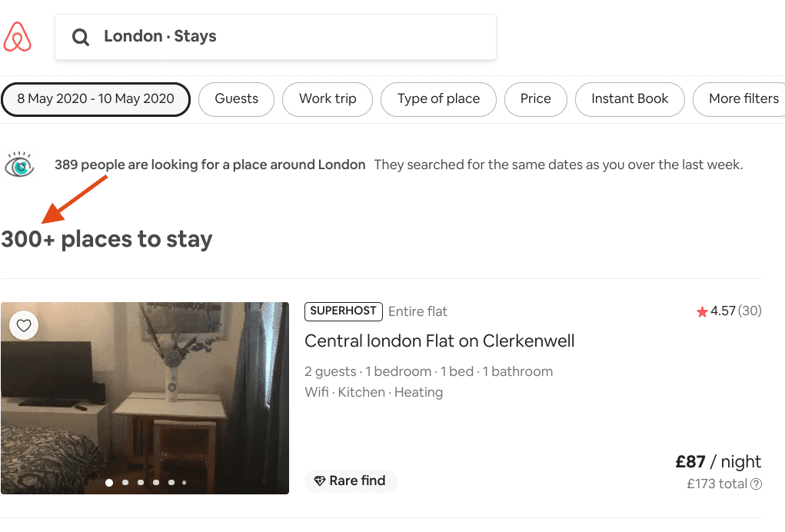Open the Central london Flat on Clerkenwell listing
The height and width of the screenshot is (532, 785).
click(440, 341)
